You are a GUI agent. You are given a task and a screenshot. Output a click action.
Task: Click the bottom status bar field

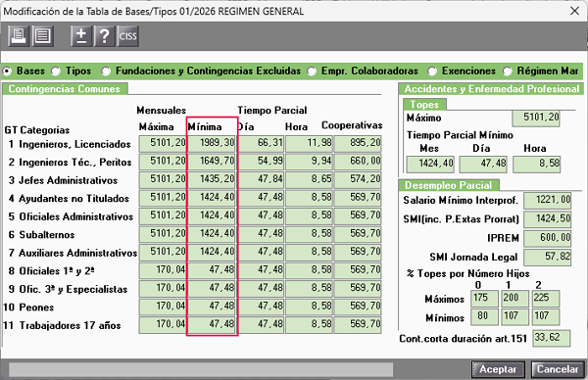tap(201, 369)
